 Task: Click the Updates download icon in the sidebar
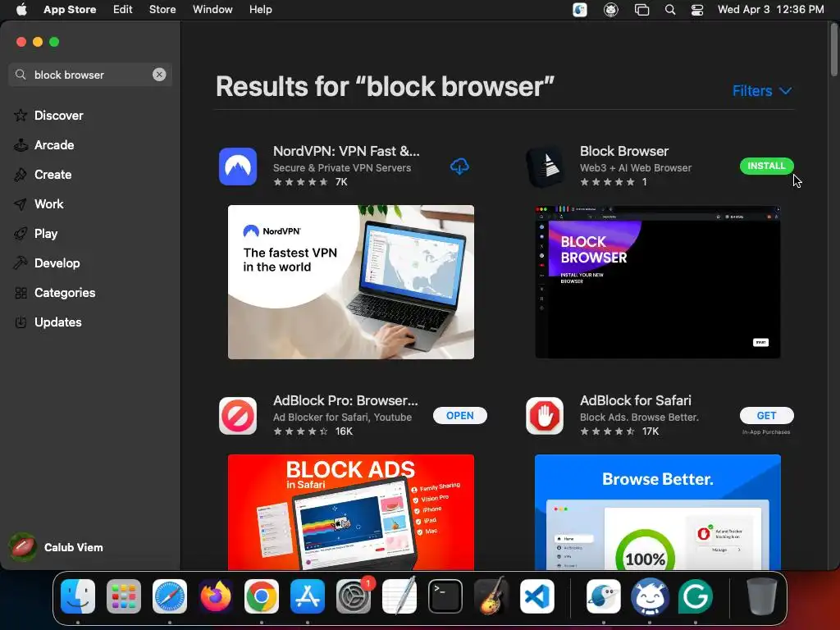pyautogui.click(x=21, y=322)
